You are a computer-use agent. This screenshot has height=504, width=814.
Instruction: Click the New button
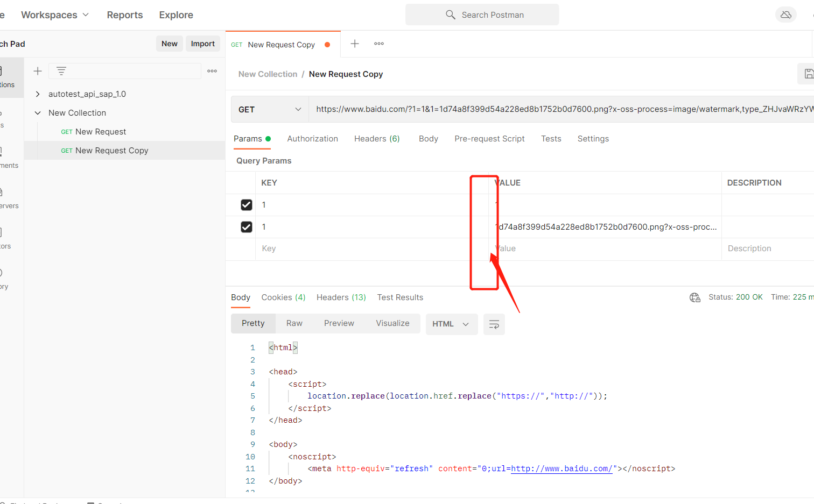point(170,44)
